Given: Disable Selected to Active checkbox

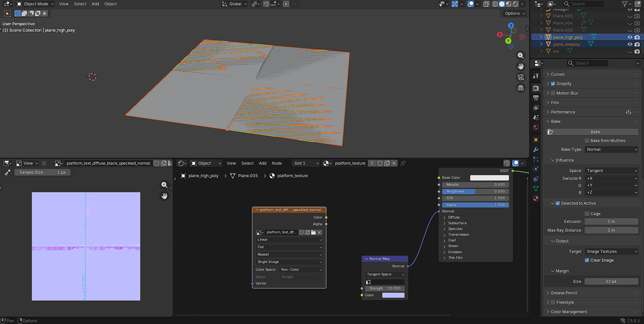Looking at the screenshot, I should click(557, 203).
